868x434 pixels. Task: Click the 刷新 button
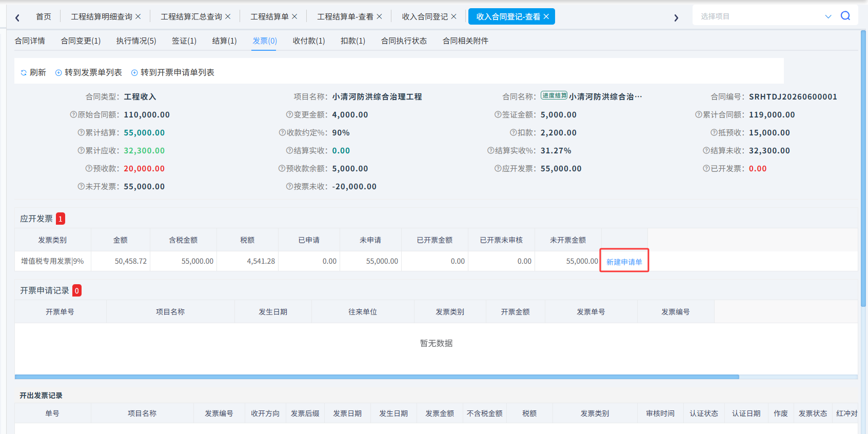point(33,73)
